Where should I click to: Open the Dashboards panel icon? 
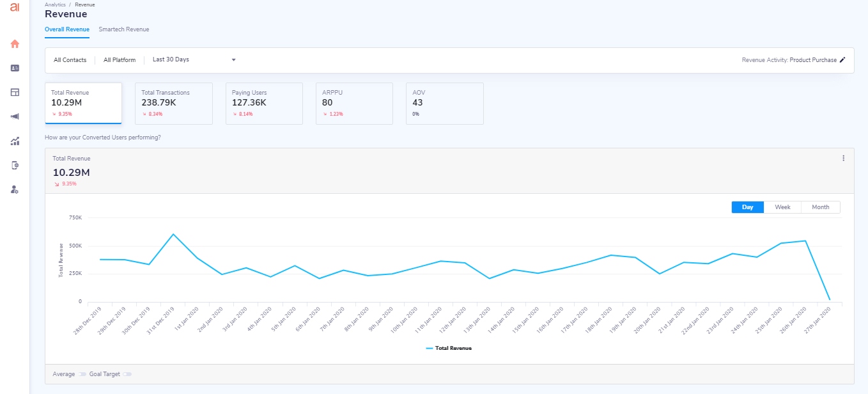pos(14,92)
